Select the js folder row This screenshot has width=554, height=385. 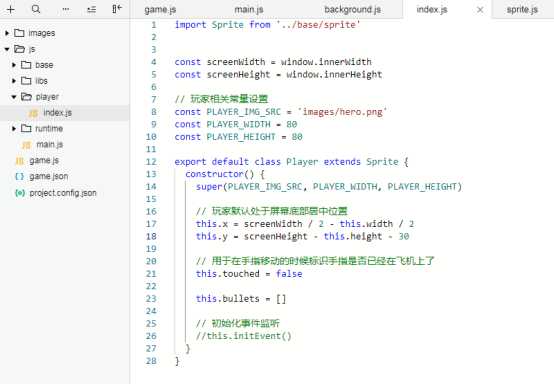click(x=65, y=49)
